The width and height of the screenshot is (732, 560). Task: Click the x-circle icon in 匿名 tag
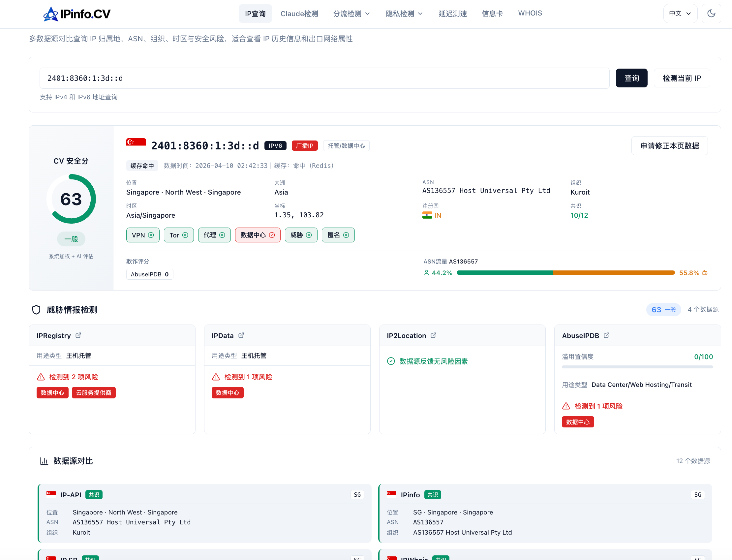click(x=346, y=235)
